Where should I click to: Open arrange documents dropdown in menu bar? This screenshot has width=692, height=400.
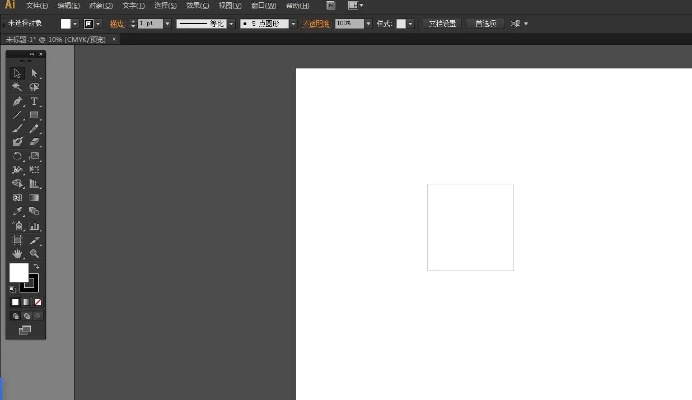356,5
